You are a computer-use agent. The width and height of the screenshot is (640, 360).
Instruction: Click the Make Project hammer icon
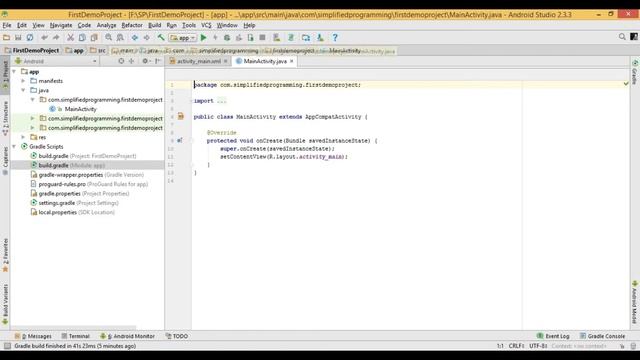point(161,38)
